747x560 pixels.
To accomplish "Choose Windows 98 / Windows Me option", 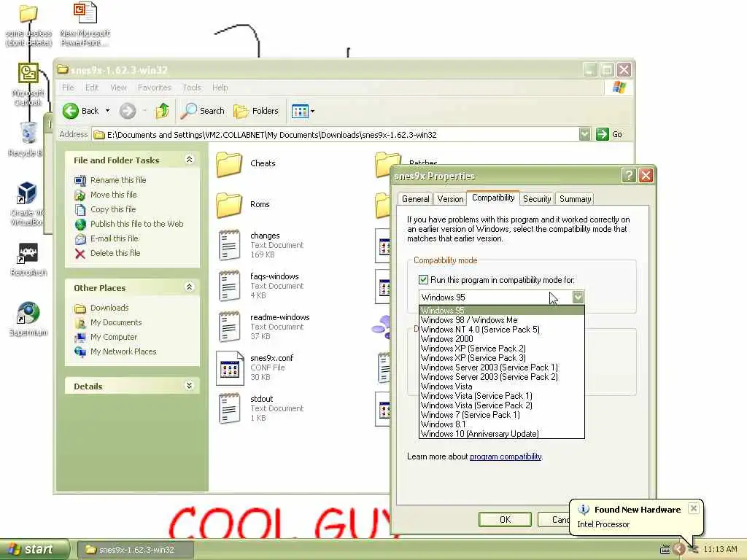I will 502,320.
